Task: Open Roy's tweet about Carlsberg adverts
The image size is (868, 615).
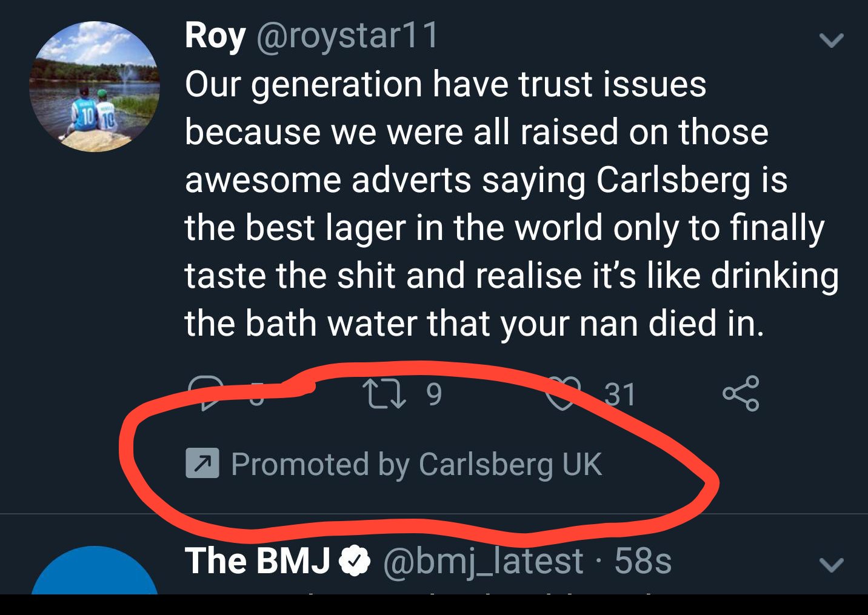Action: 485,204
